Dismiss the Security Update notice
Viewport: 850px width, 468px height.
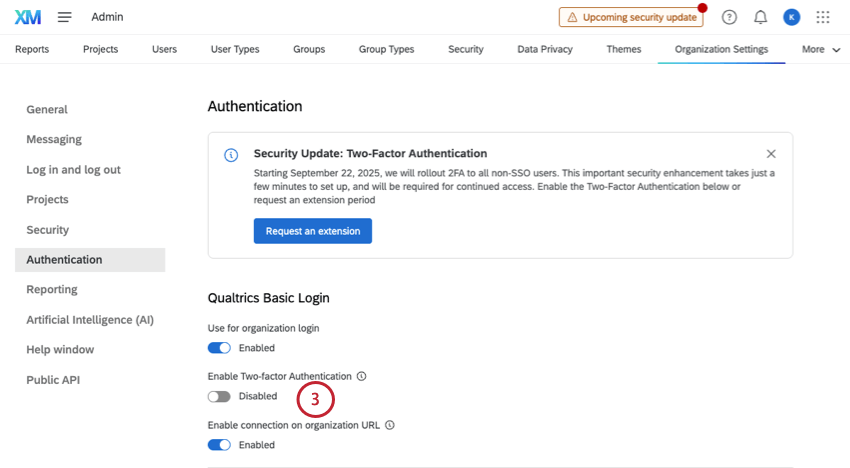[771, 154]
